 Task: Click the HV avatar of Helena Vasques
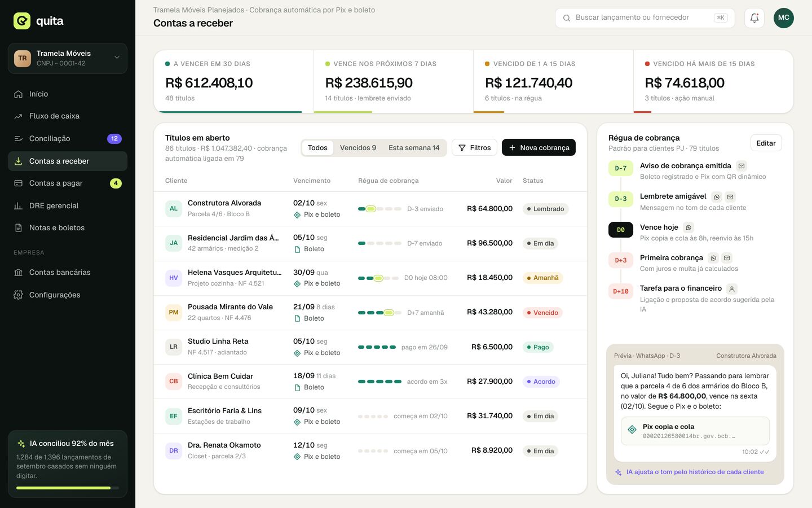point(174,278)
